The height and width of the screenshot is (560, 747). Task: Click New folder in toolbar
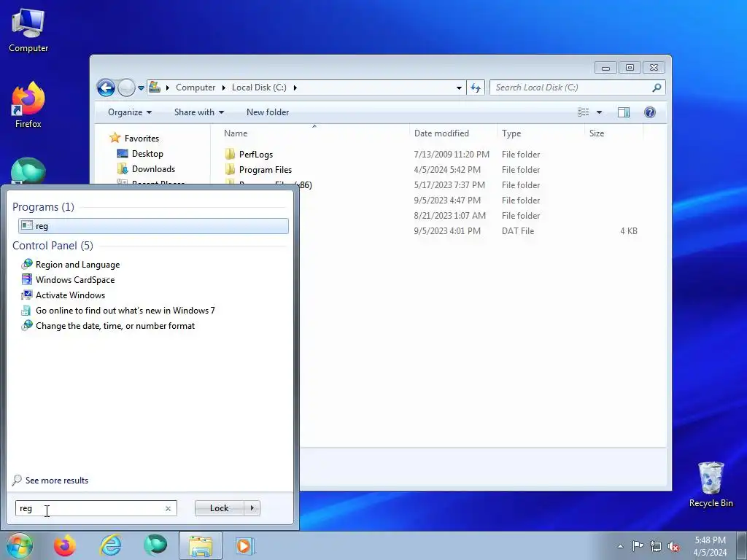267,112
